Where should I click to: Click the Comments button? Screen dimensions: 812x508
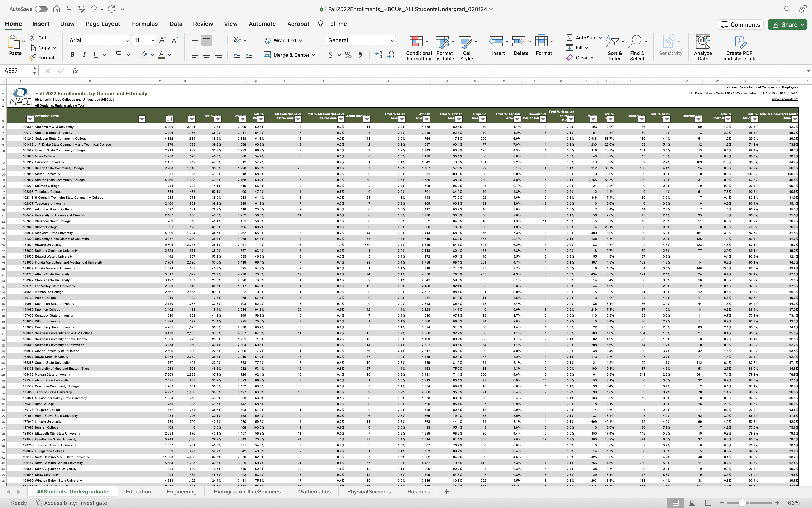[740, 24]
